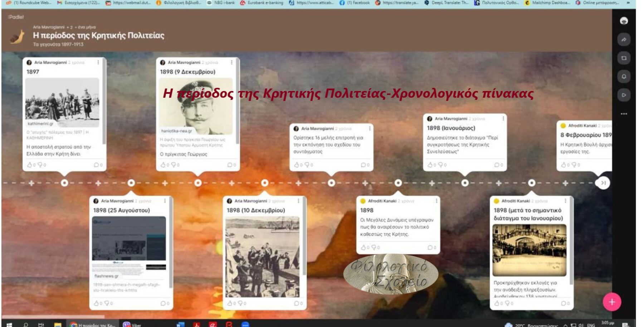Open options menu on 1898 (10 Δεκεμβρίου) post
Image resolution: width=644 pixels, height=327 pixels.
point(298,201)
